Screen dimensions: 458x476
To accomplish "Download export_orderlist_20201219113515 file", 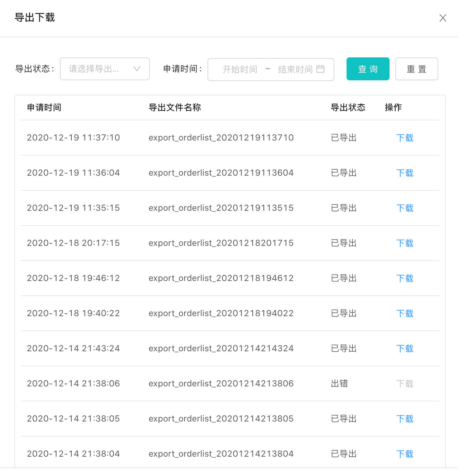I will pyautogui.click(x=405, y=208).
